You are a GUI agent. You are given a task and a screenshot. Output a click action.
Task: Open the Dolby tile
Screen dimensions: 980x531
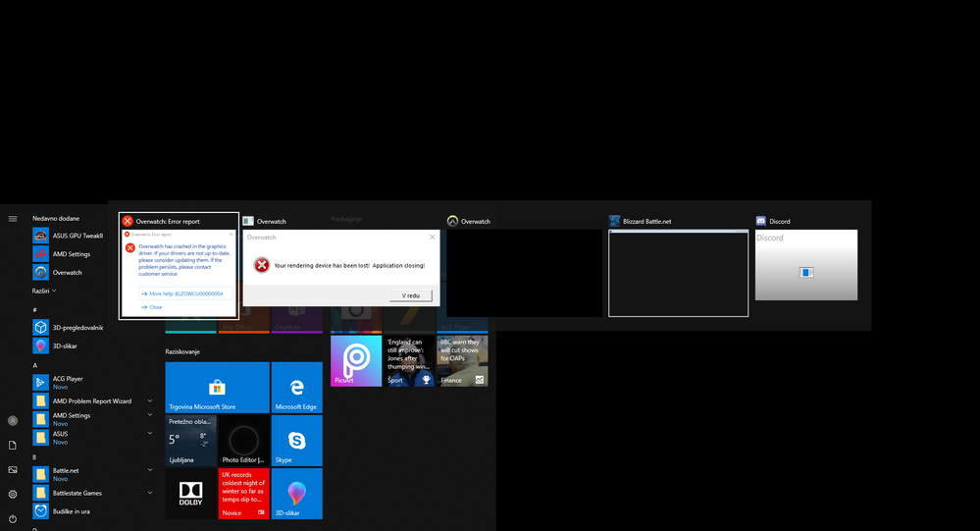[x=191, y=494]
